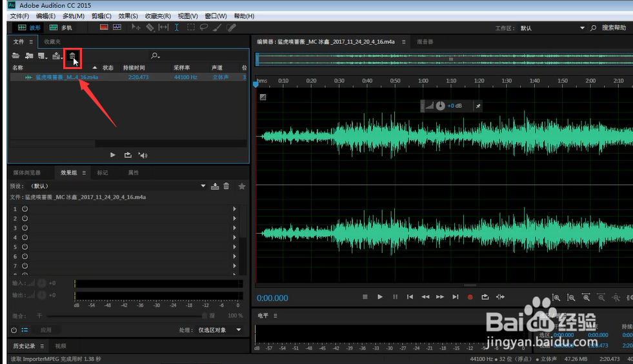Open effect list arrow for slot 6
The height and width of the screenshot is (364, 633).
(234, 256)
